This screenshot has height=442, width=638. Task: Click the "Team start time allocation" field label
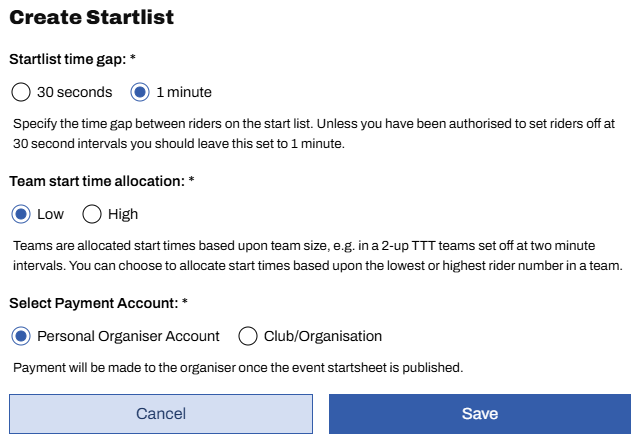[x=98, y=181]
